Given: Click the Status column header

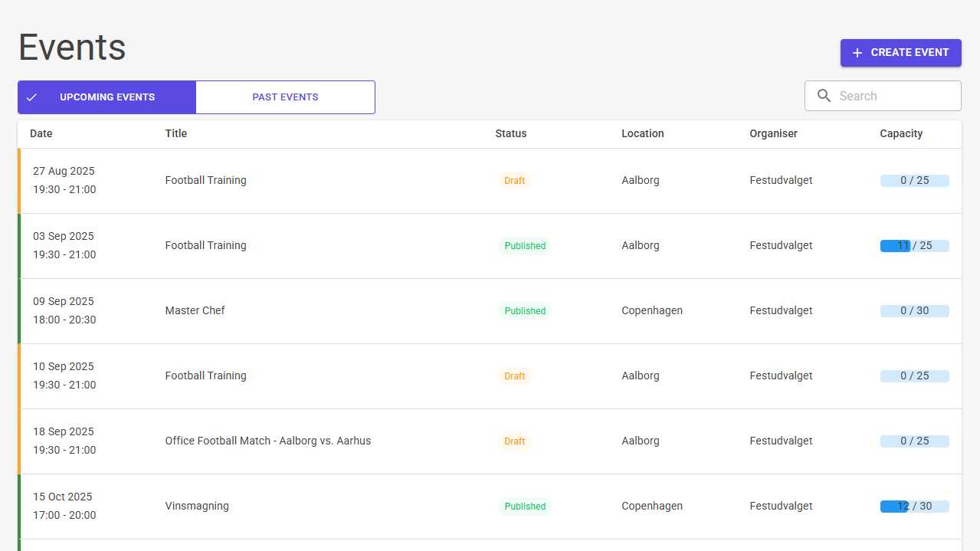Looking at the screenshot, I should pos(511,133).
